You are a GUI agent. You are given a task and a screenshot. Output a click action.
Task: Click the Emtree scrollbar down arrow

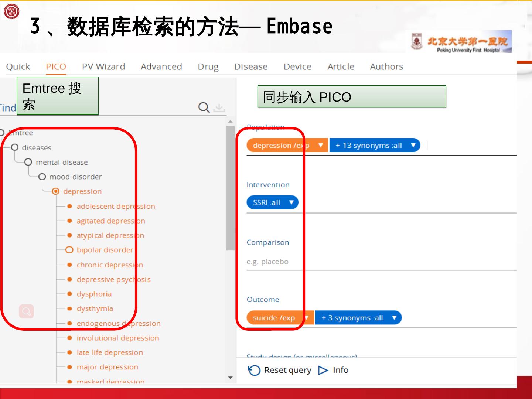click(231, 378)
